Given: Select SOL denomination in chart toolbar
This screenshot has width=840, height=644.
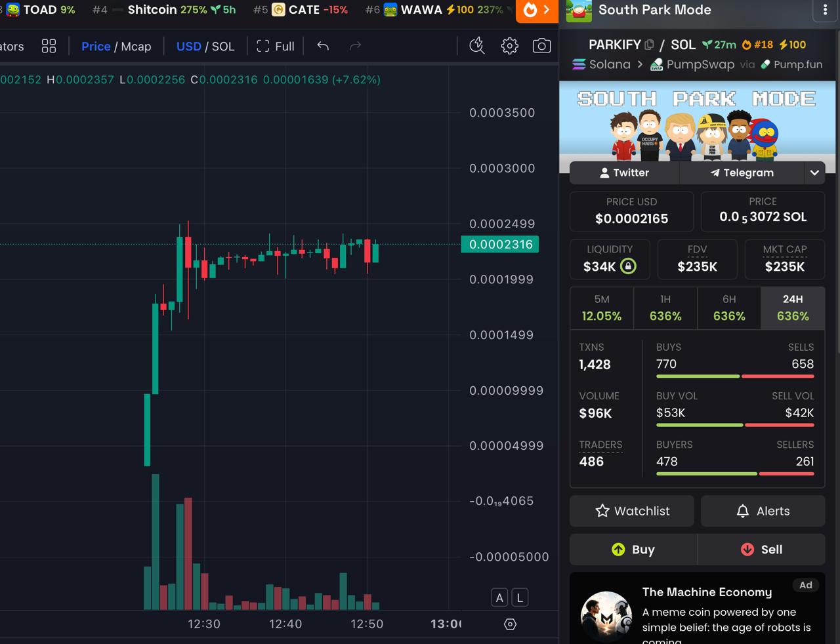Looking at the screenshot, I should pyautogui.click(x=223, y=47).
